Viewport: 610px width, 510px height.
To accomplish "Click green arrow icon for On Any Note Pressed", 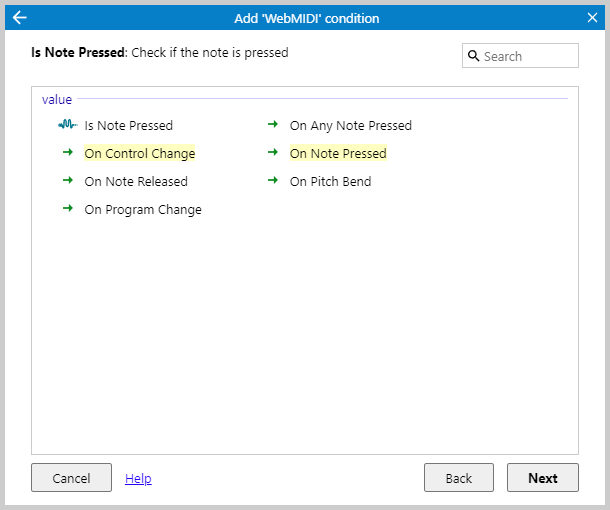I will click(273, 125).
